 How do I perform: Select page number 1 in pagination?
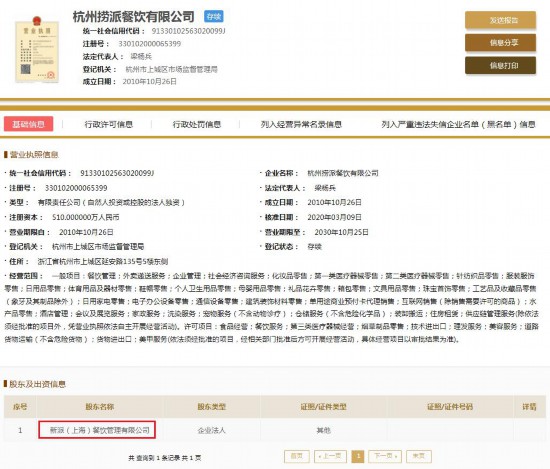(358, 456)
